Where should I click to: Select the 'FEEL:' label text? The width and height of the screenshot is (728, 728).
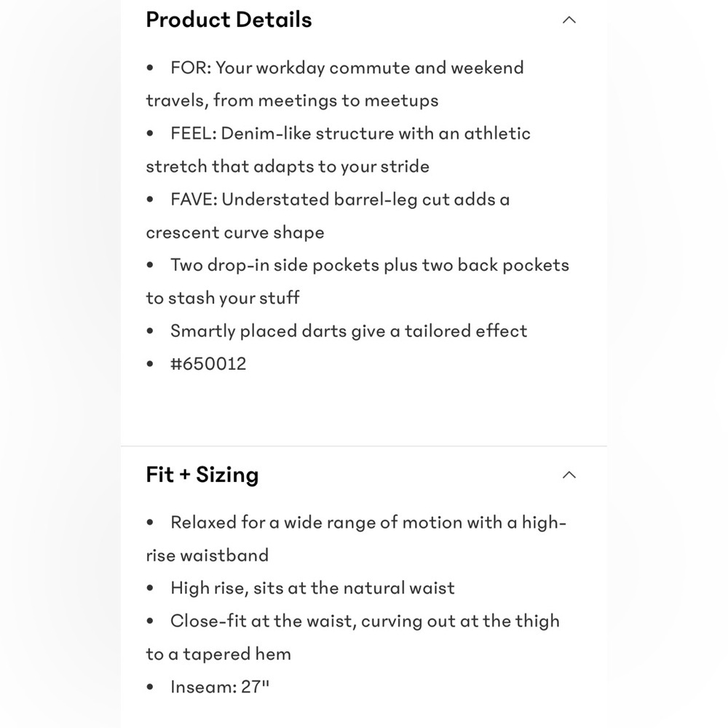(x=194, y=134)
